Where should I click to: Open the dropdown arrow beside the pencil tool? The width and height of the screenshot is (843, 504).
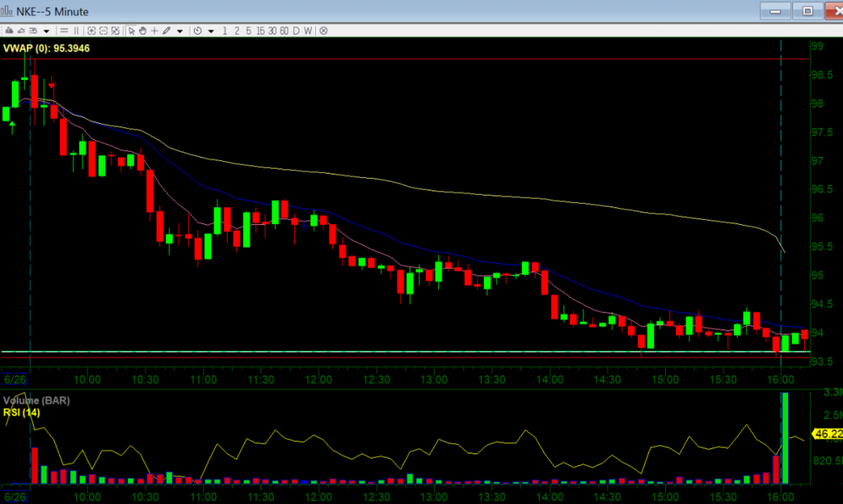[180, 30]
